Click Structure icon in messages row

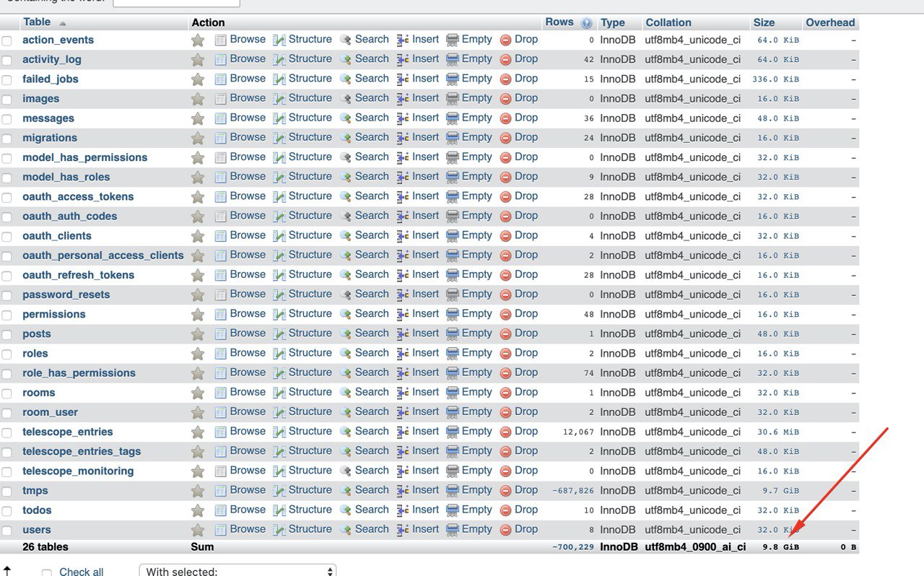pos(279,118)
